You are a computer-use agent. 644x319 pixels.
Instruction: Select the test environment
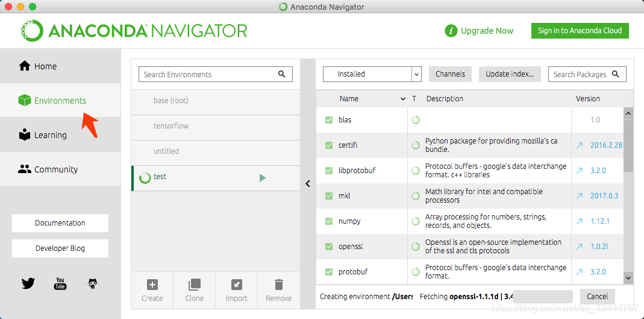click(x=216, y=178)
